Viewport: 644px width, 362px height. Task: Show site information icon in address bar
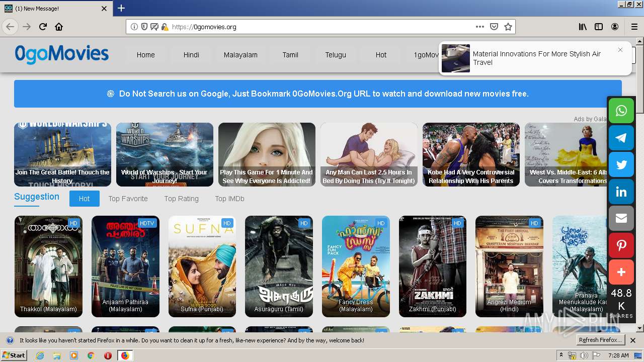point(134,27)
